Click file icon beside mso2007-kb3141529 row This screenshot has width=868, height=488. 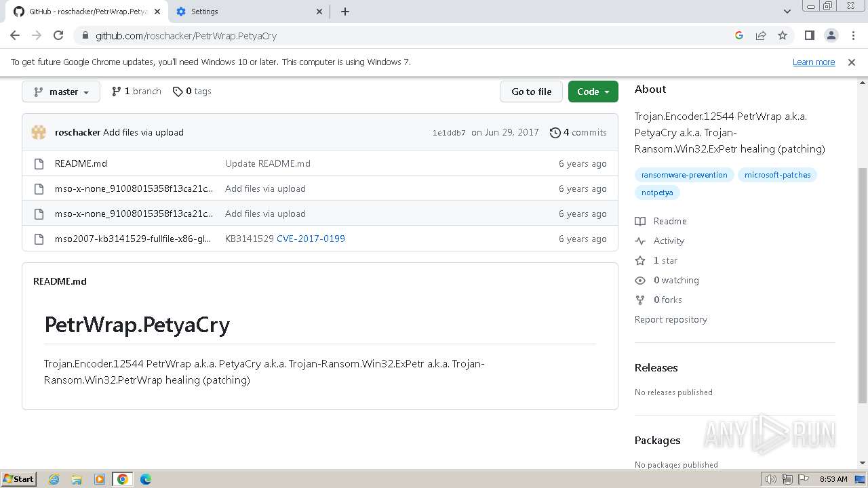point(39,239)
